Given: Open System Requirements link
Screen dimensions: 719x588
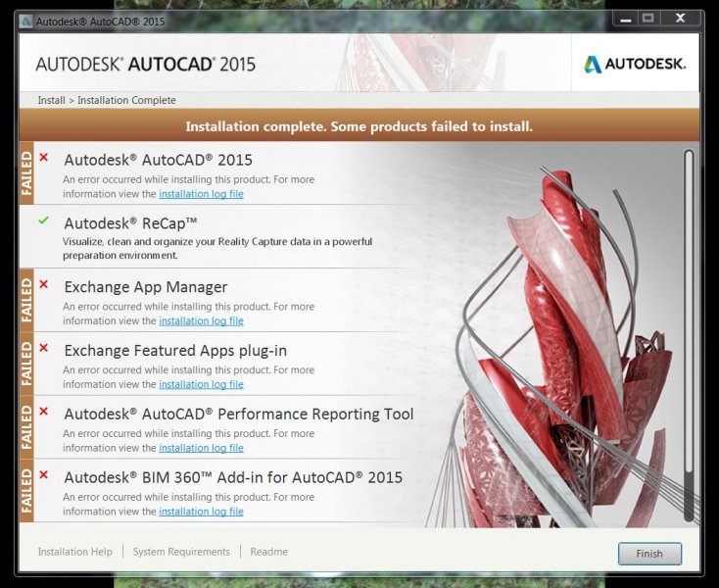Looking at the screenshot, I should point(181,552).
